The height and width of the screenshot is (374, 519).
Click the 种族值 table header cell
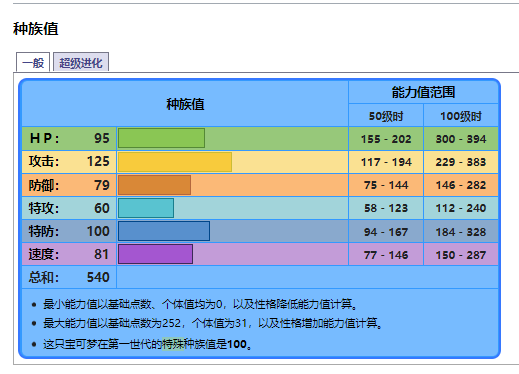coord(185,104)
